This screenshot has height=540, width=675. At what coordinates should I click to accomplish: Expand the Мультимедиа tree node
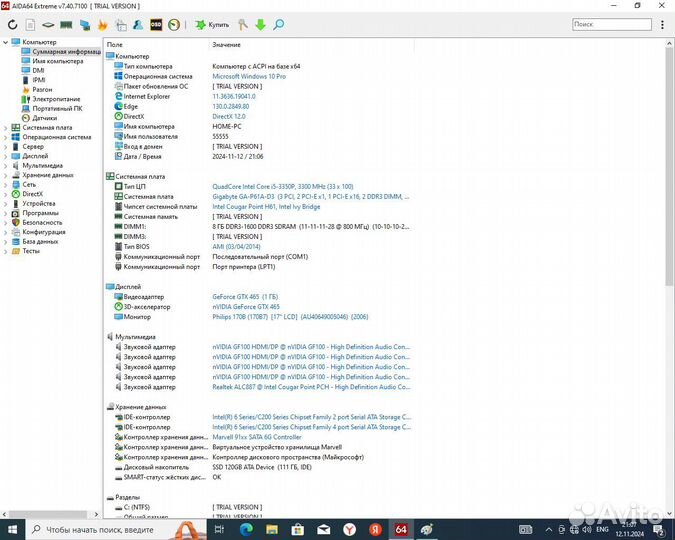pos(5,166)
